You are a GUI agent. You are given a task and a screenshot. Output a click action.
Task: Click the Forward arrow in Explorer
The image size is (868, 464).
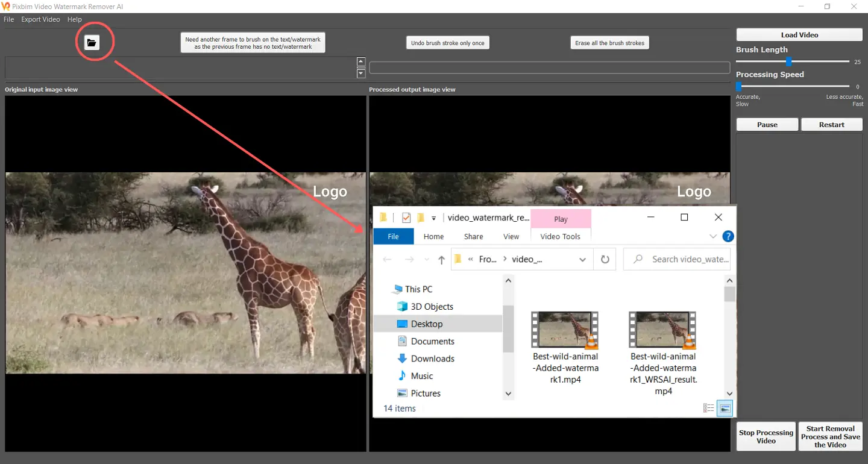pos(409,259)
